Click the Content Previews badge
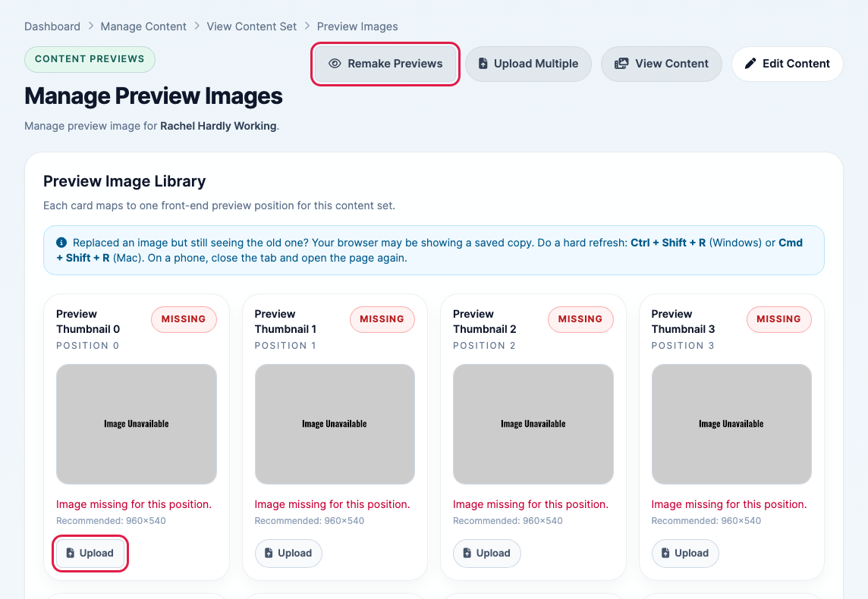Image resolution: width=868 pixels, height=599 pixels. coord(90,59)
